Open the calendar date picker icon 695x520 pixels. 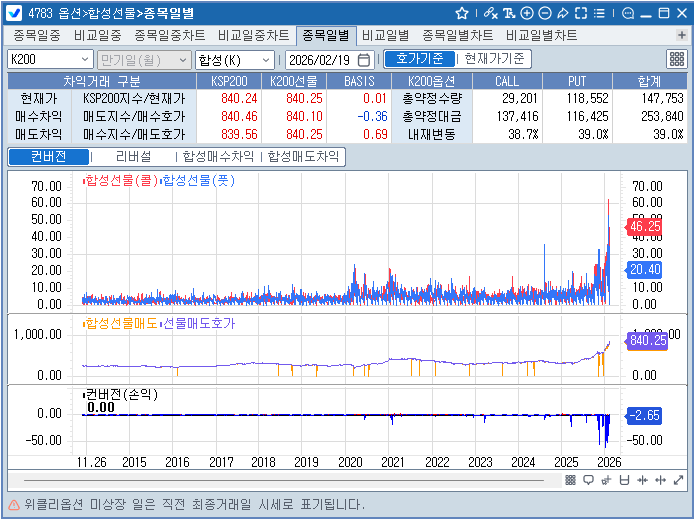(363, 59)
